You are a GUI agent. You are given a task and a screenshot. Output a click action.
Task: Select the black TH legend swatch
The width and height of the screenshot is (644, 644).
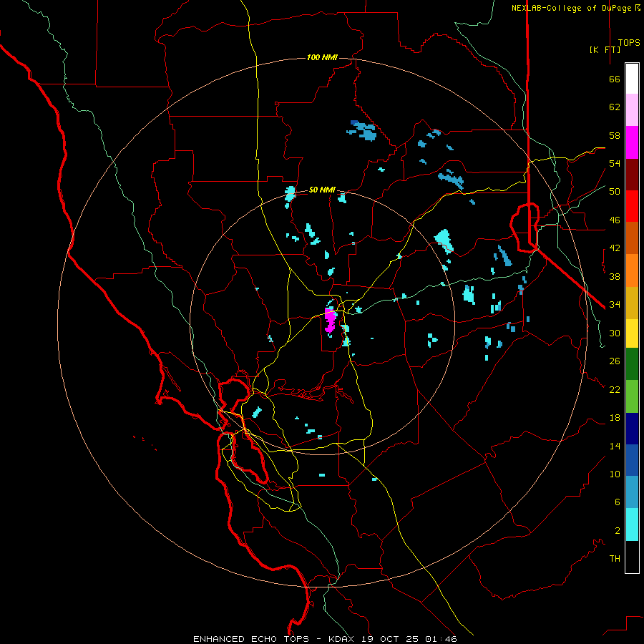tap(632, 557)
